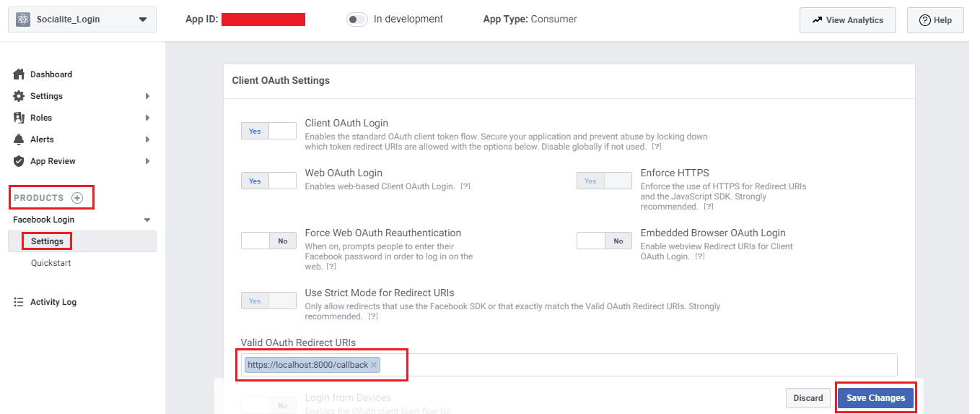Viewport: 980px width, 414px height.
Task: Add a product with the plus icon
Action: (x=77, y=198)
